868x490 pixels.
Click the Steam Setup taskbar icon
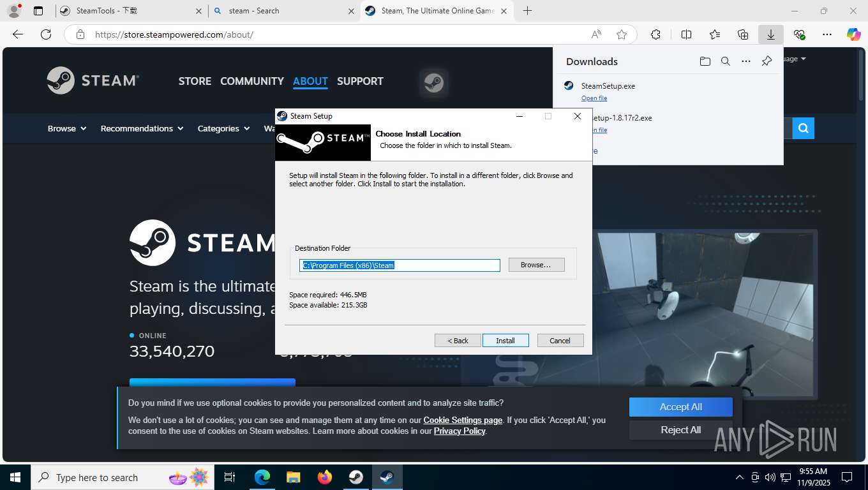point(387,477)
